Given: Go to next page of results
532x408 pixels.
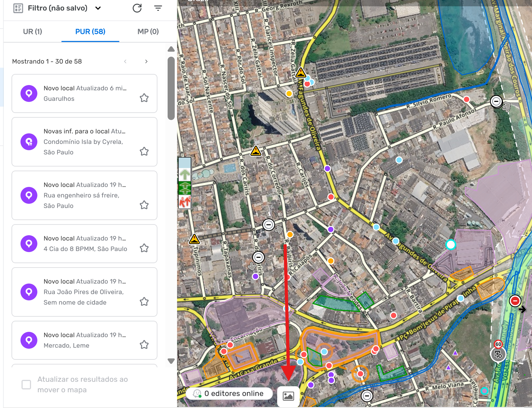Looking at the screenshot, I should (x=146, y=61).
